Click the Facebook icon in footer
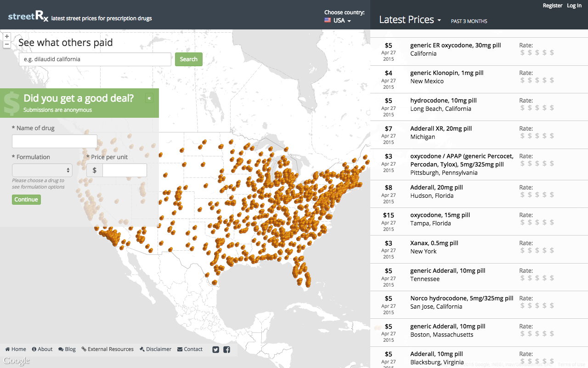 pos(226,350)
